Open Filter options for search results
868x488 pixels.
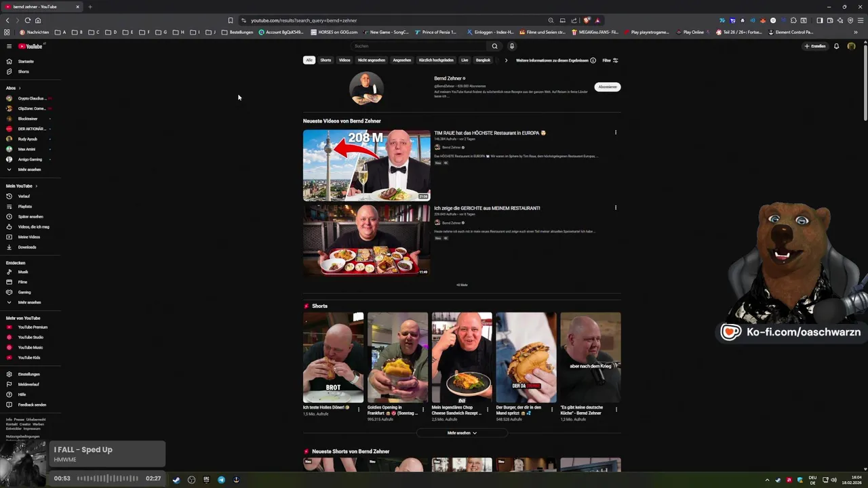[610, 60]
